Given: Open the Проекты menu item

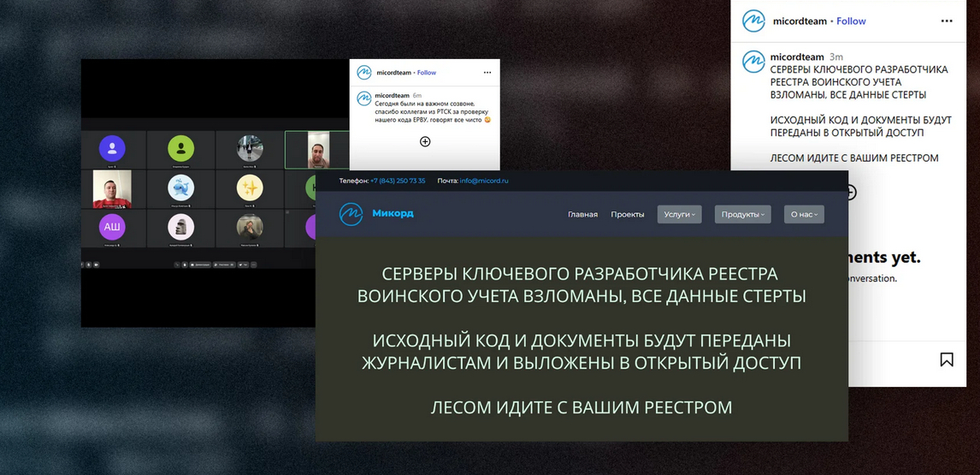Looking at the screenshot, I should pos(628,214).
